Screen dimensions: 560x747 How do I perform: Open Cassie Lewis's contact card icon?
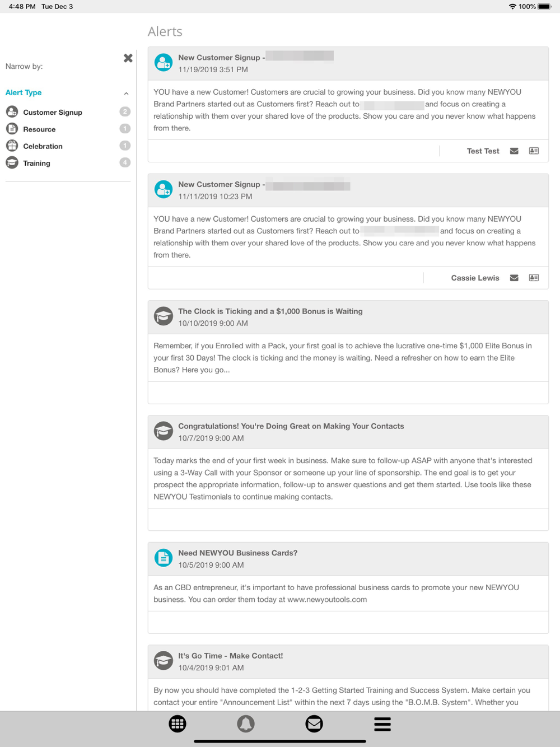pos(534,278)
